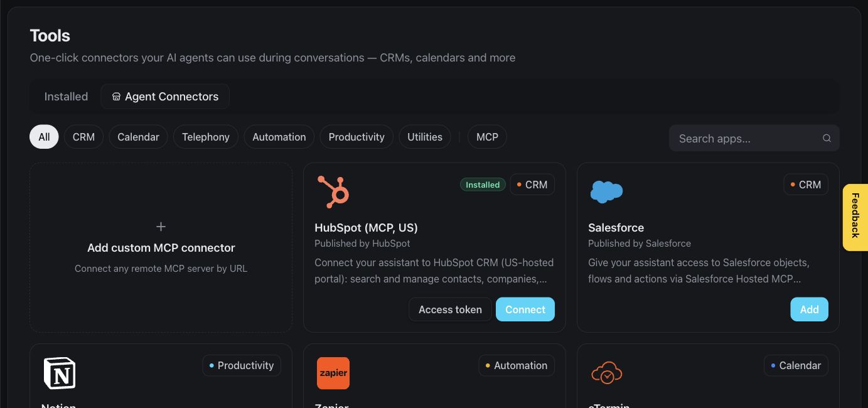Filter connectors by Utilities
This screenshot has width=868, height=408.
425,137
